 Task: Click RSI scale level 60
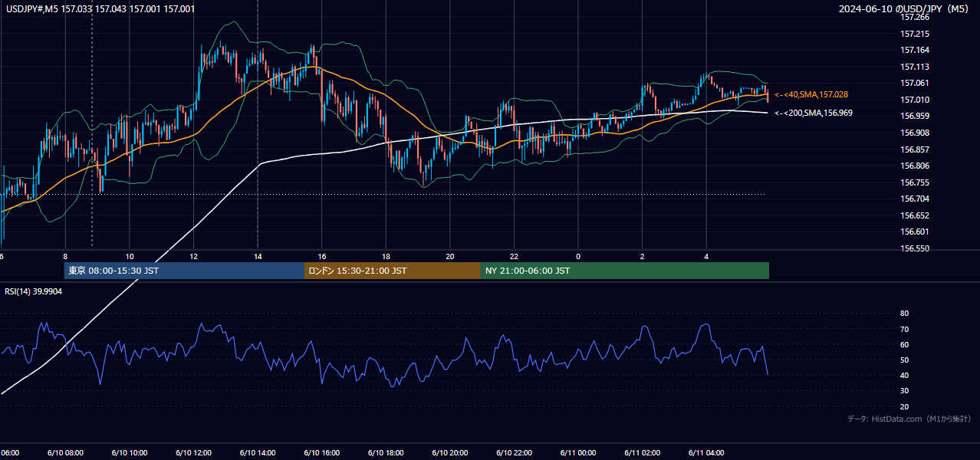pyautogui.click(x=905, y=344)
